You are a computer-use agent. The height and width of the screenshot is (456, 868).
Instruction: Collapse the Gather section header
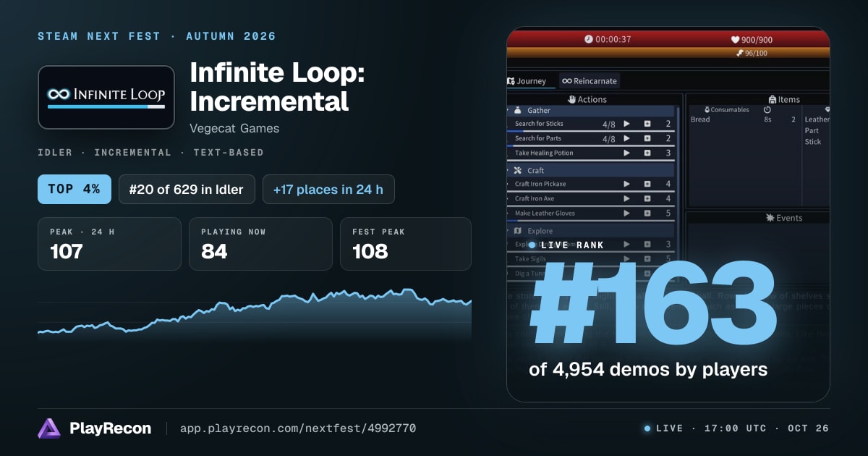(592, 111)
